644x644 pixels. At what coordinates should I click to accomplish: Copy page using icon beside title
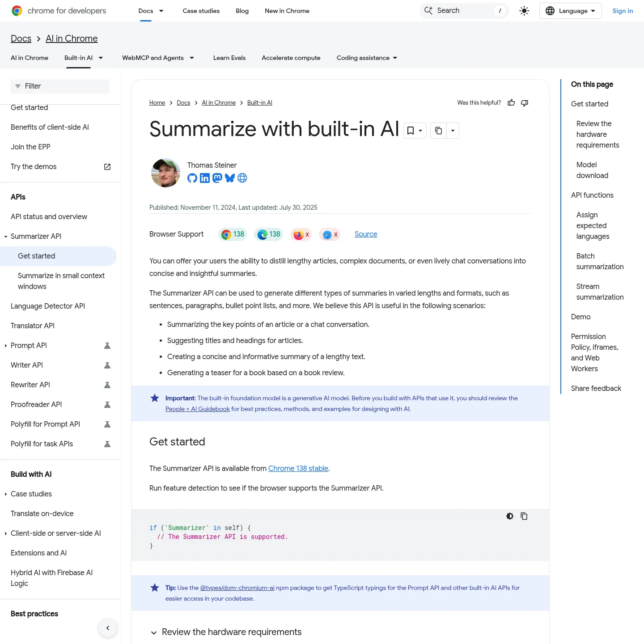439,131
